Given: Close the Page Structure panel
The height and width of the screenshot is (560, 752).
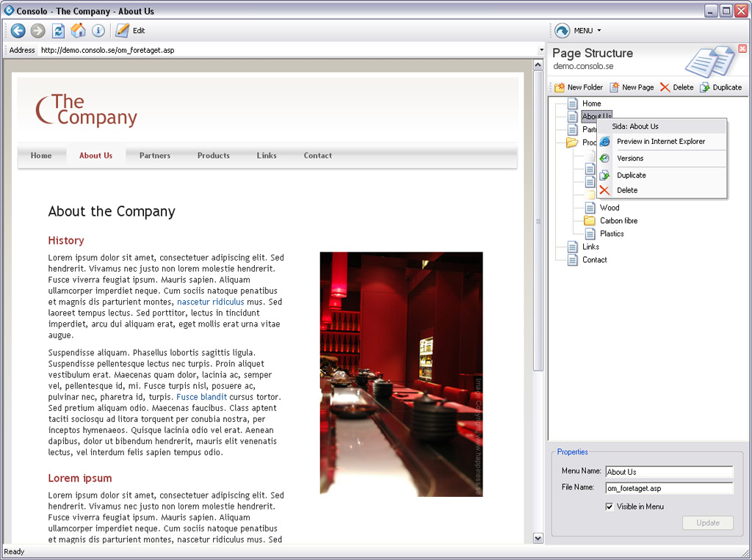Looking at the screenshot, I should coord(742,48).
